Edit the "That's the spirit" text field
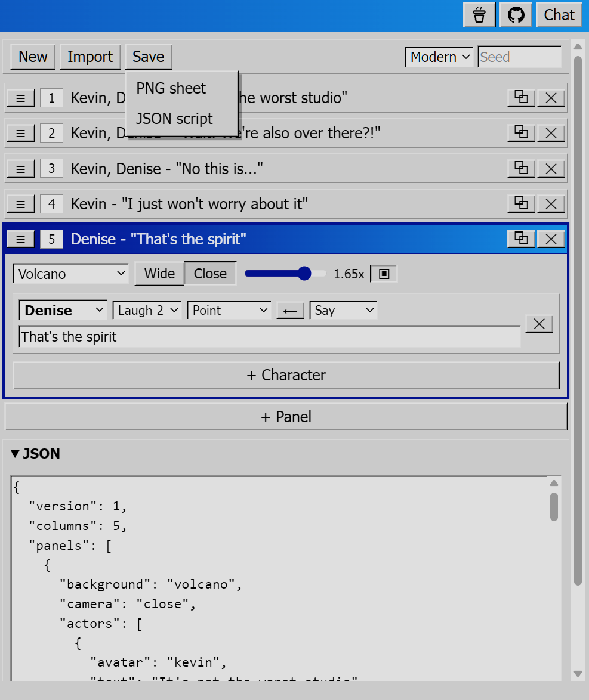 pos(270,337)
